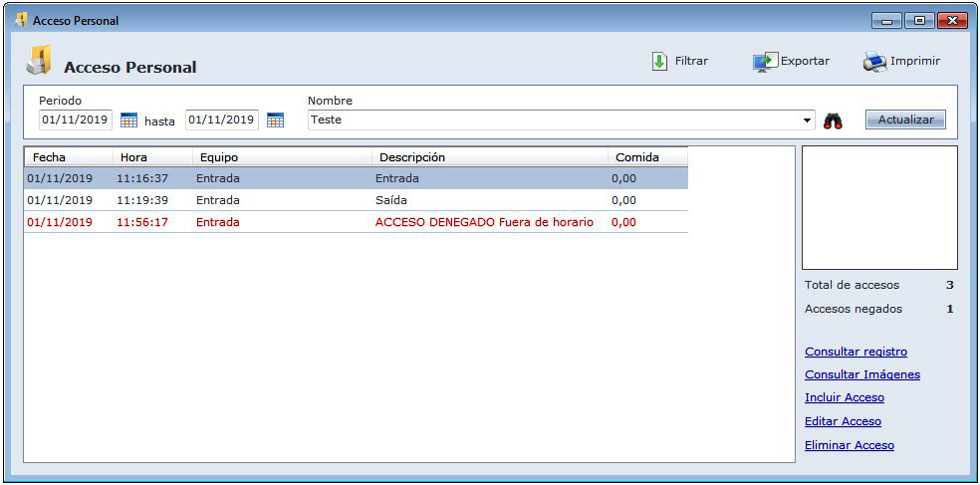Open the start date calendar picker
The width and height of the screenshot is (980, 485).
pos(128,121)
